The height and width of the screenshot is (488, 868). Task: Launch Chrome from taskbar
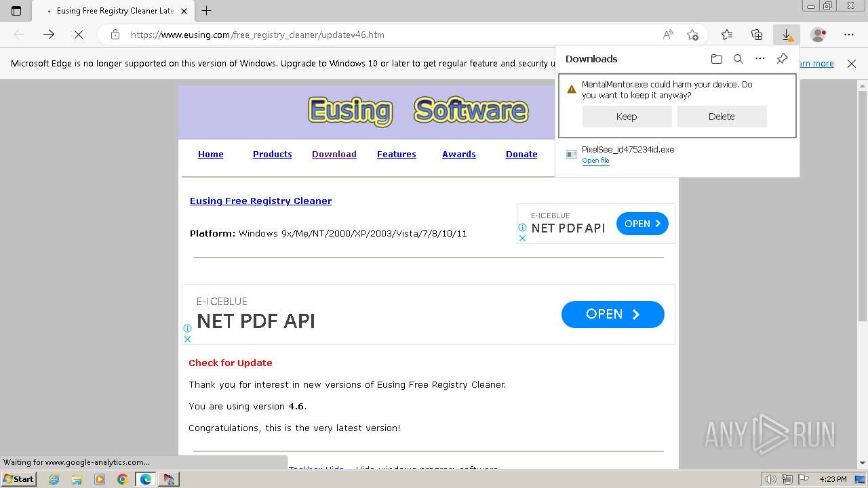[122, 479]
